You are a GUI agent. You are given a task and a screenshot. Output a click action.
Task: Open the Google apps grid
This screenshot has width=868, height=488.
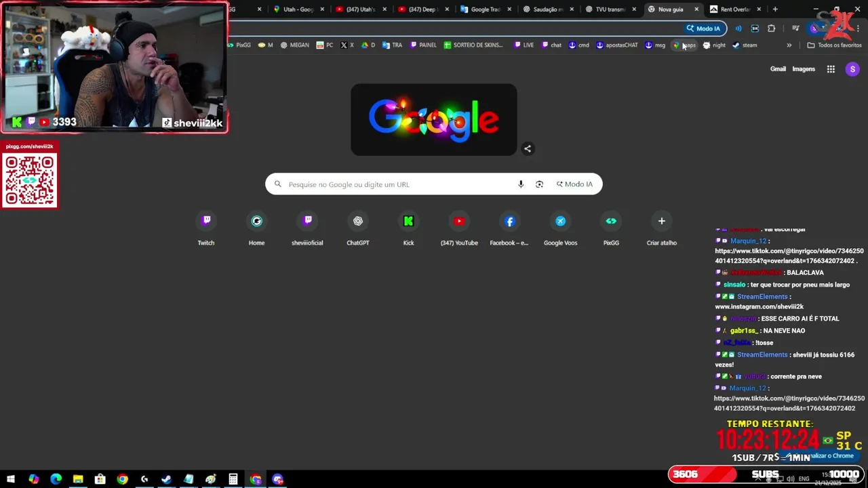831,69
